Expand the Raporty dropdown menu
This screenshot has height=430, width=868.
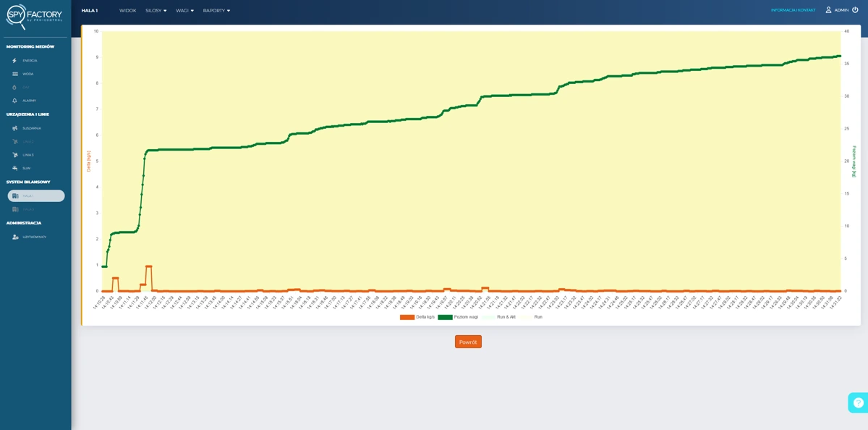(x=216, y=11)
